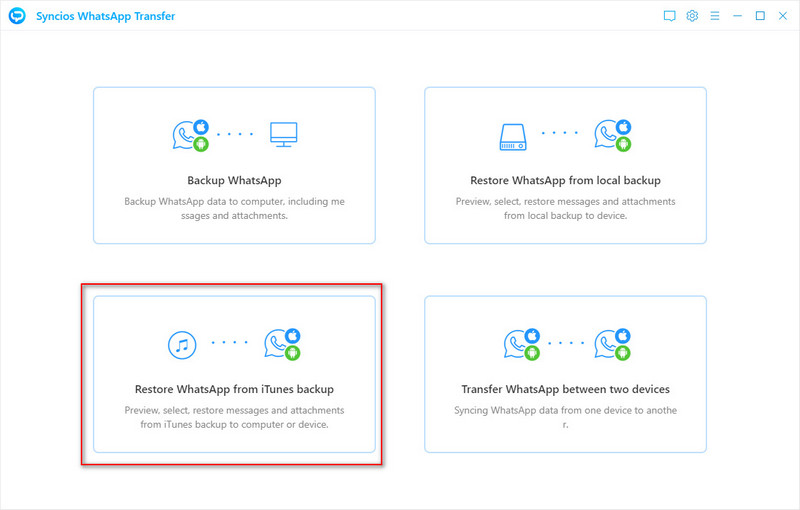Click hard drive icon in local backup card
The width and height of the screenshot is (800, 510).
tap(513, 137)
